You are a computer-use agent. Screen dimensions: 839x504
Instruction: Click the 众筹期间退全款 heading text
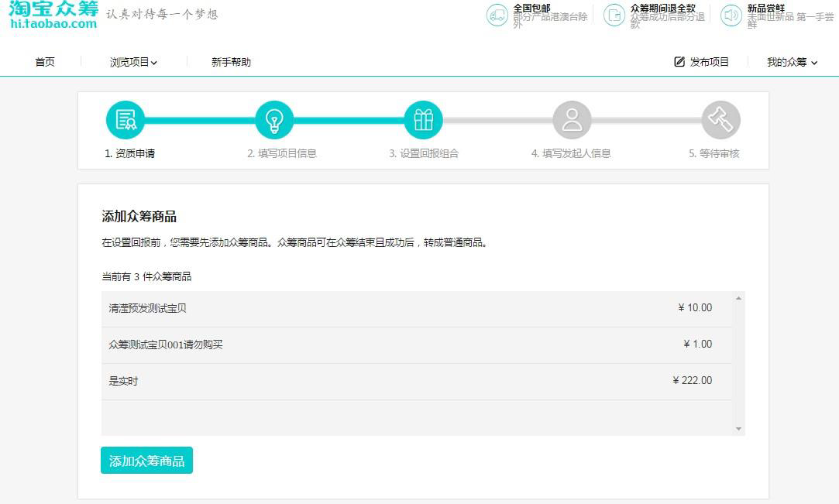tap(663, 8)
